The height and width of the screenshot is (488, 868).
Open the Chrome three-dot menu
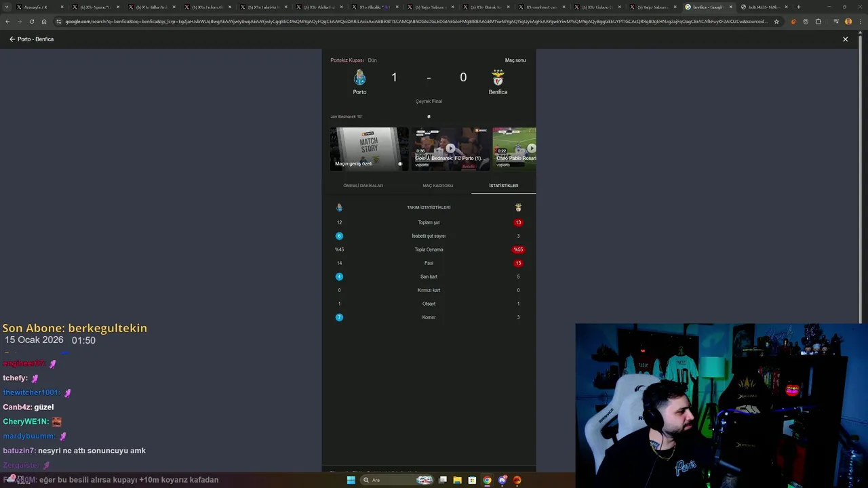point(861,21)
